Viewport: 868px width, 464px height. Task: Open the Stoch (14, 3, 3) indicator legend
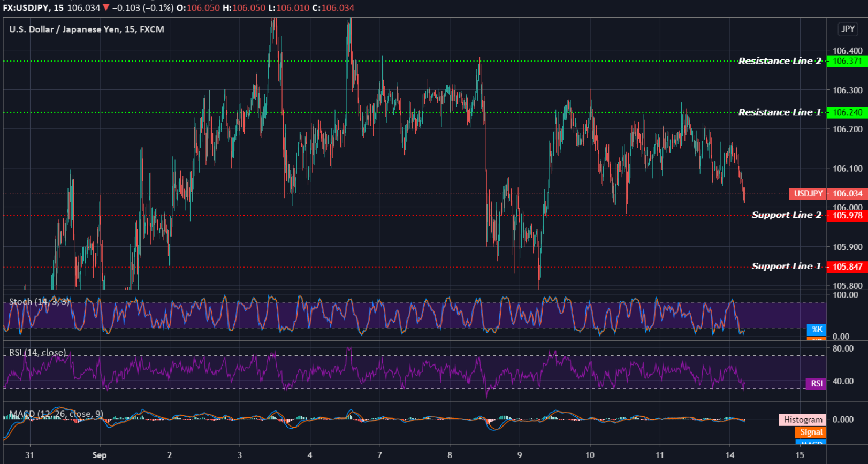coord(40,302)
